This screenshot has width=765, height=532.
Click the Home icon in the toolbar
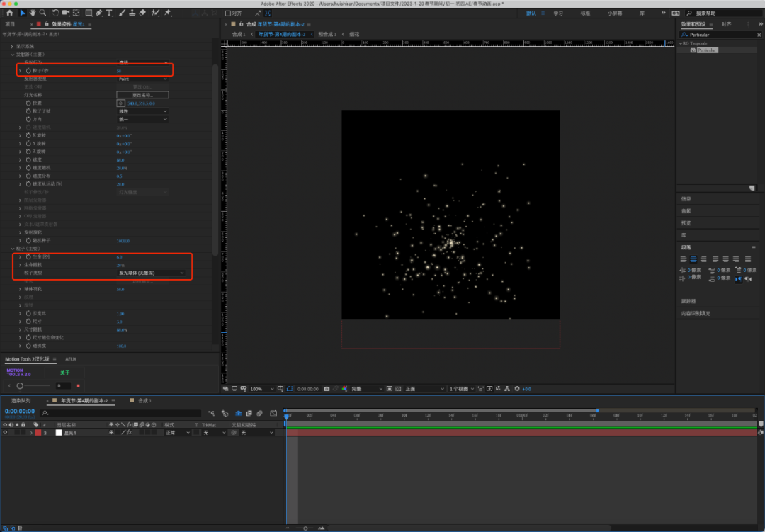(x=9, y=13)
